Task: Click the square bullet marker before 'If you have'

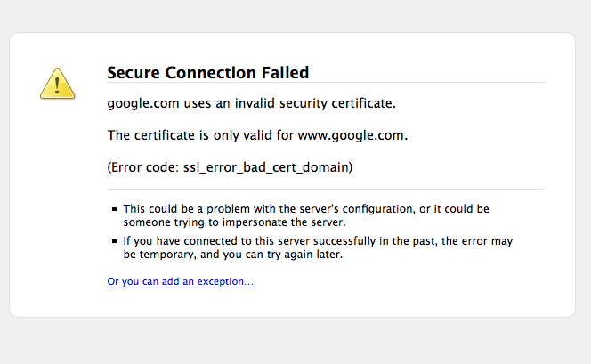Action: (115, 241)
